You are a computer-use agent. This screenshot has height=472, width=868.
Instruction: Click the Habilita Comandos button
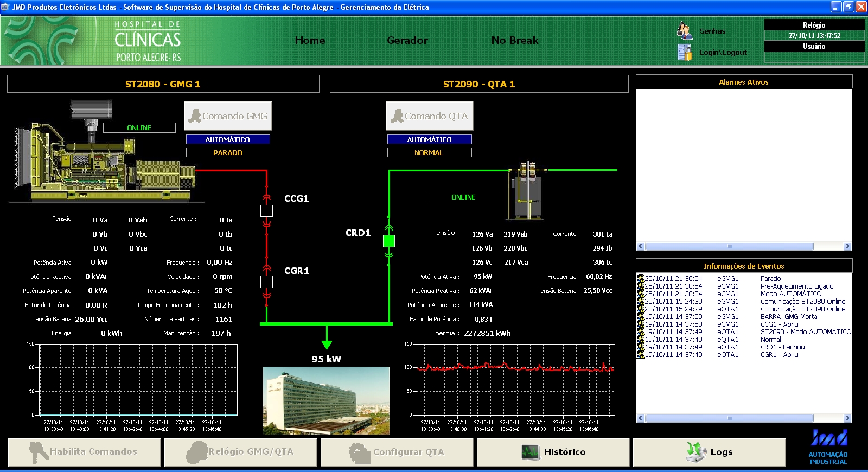tap(84, 452)
